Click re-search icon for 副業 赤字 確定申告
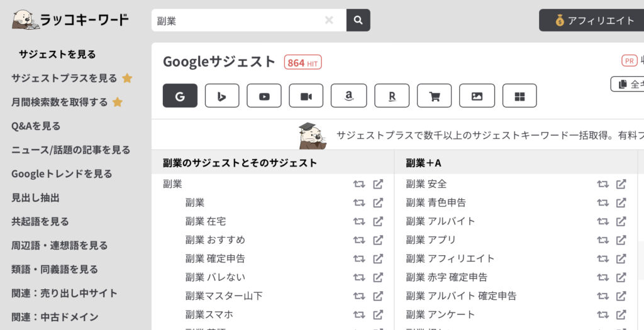This screenshot has height=330, width=644. 603,277
